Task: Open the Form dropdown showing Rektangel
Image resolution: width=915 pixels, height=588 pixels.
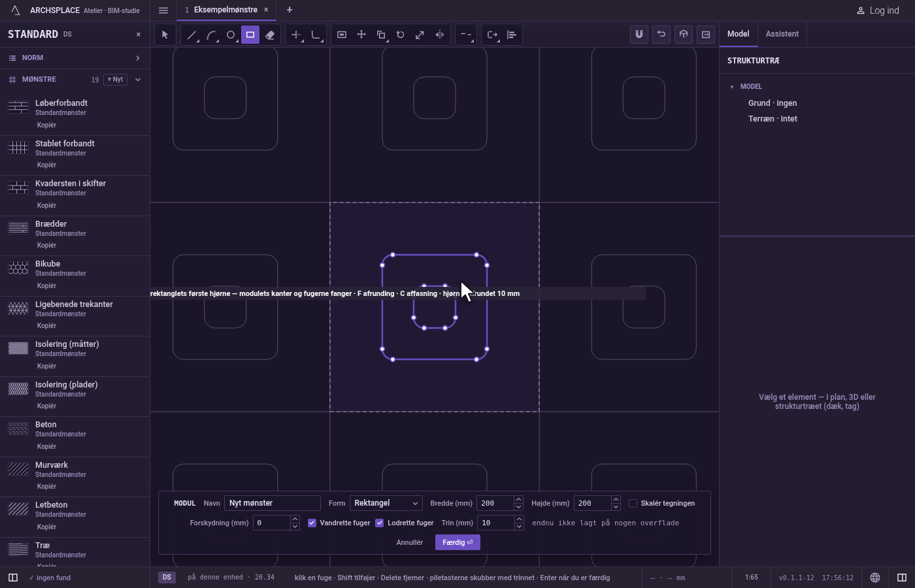Action: (x=386, y=503)
